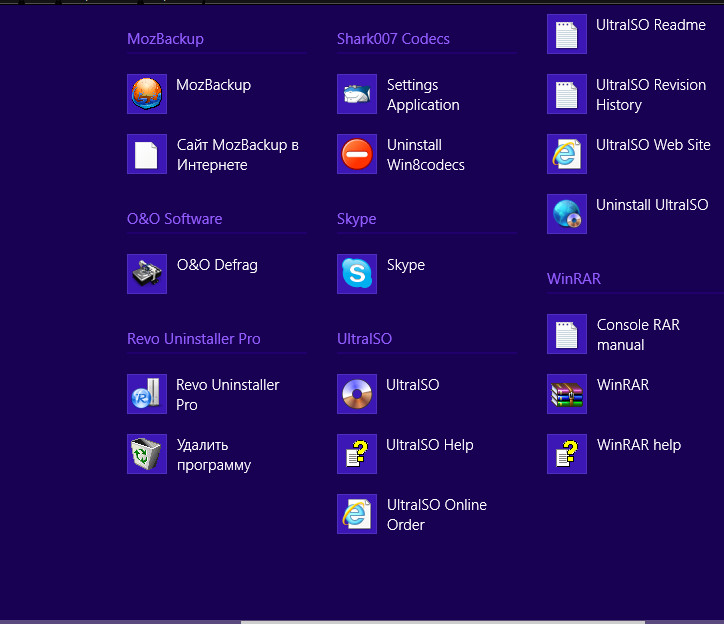Select the O&O Software group header
This screenshot has height=624, width=724.
[175, 219]
